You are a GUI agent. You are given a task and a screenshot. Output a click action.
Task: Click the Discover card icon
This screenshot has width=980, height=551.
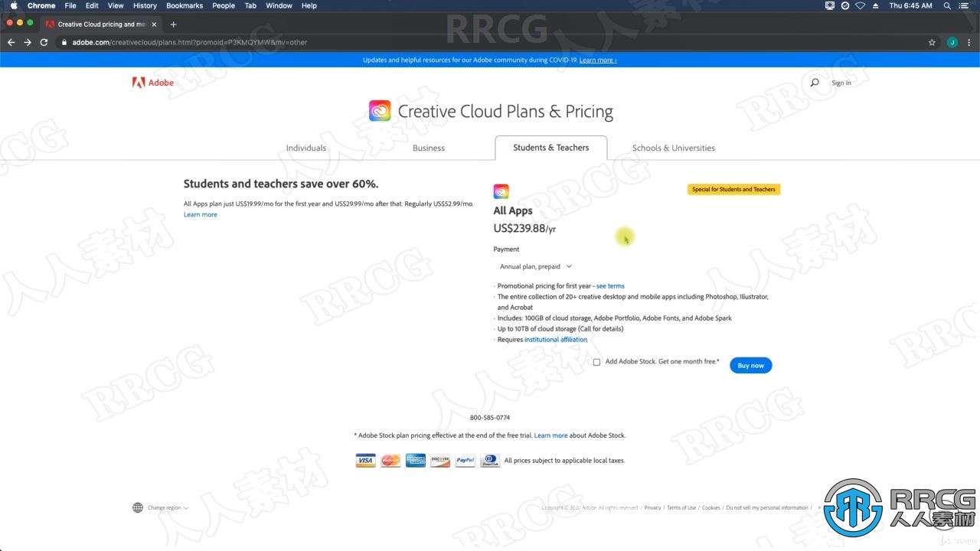440,461
